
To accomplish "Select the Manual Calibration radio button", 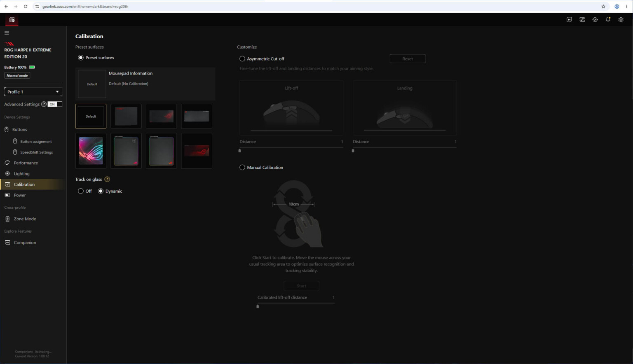I will pyautogui.click(x=242, y=167).
